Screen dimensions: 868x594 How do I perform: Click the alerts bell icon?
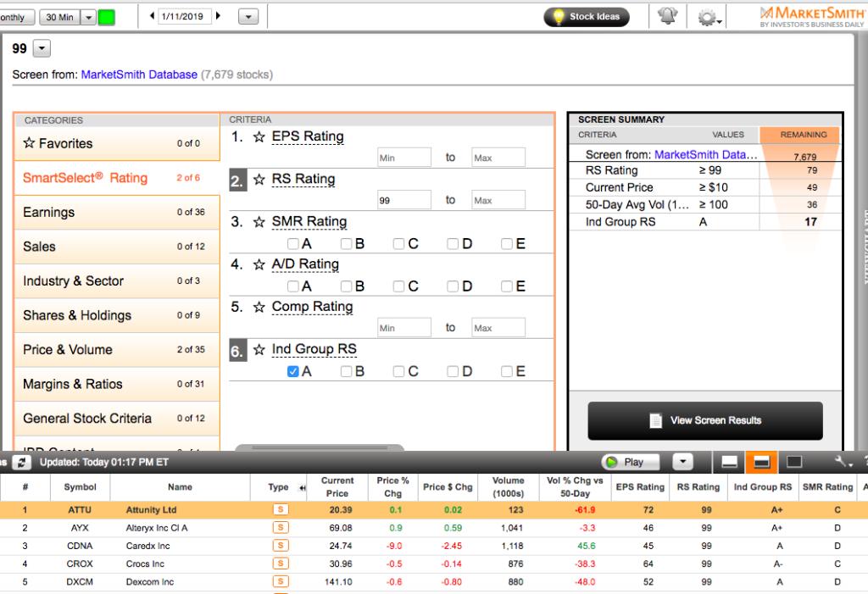pos(668,16)
